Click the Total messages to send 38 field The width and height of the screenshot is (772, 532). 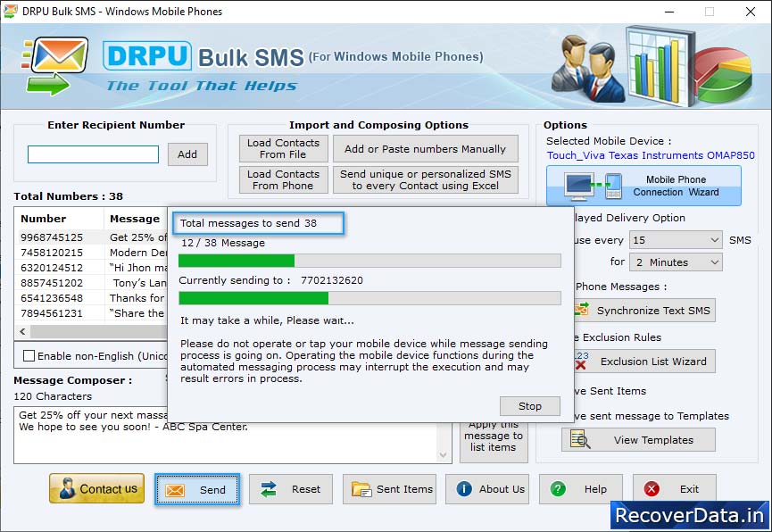click(259, 223)
